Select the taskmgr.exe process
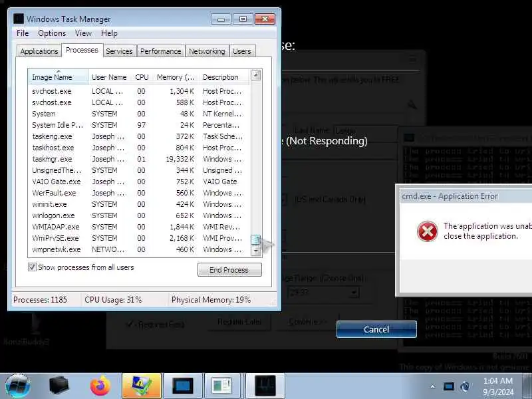This screenshot has height=399, width=532. pyautogui.click(x=139, y=159)
